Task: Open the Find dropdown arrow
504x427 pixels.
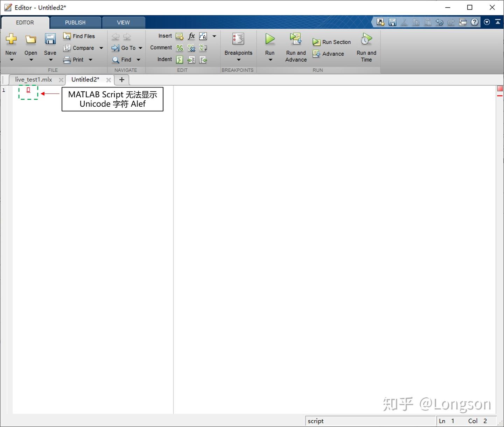Action: click(x=139, y=59)
